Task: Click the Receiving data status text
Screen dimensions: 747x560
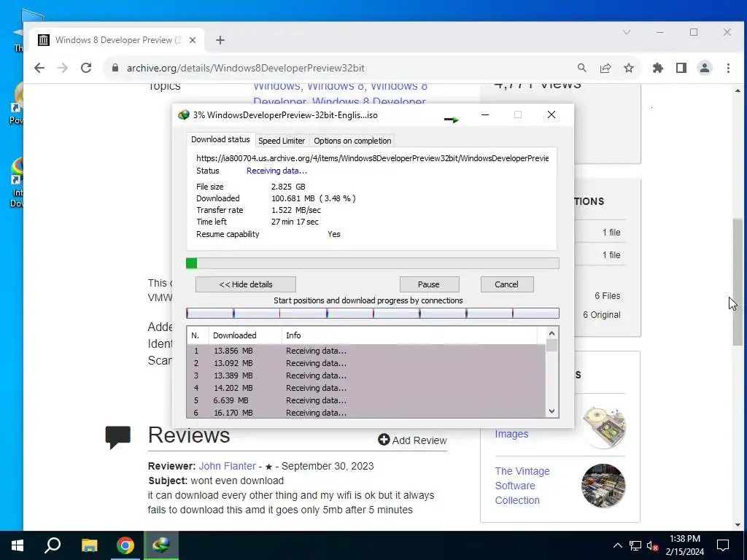Action: 276,171
